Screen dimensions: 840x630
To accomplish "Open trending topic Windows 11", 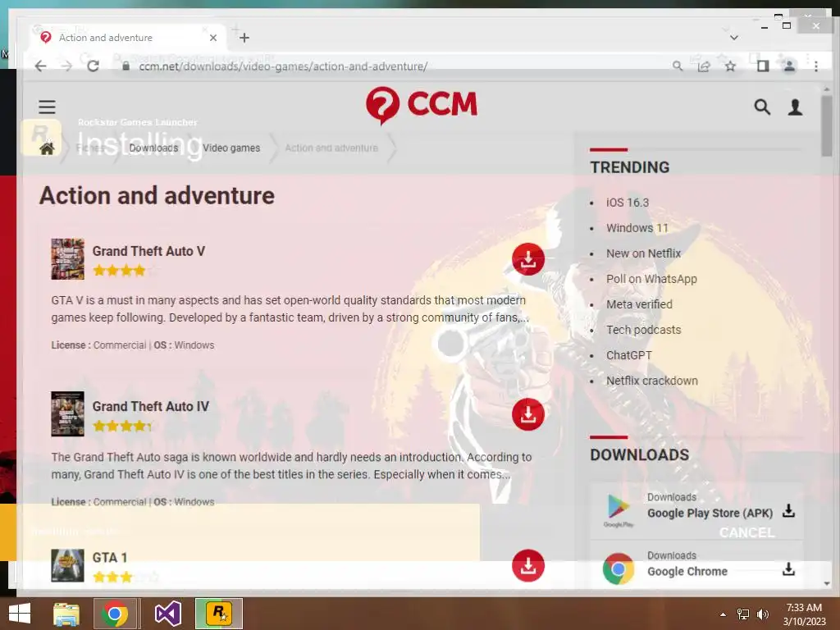I will point(637,228).
